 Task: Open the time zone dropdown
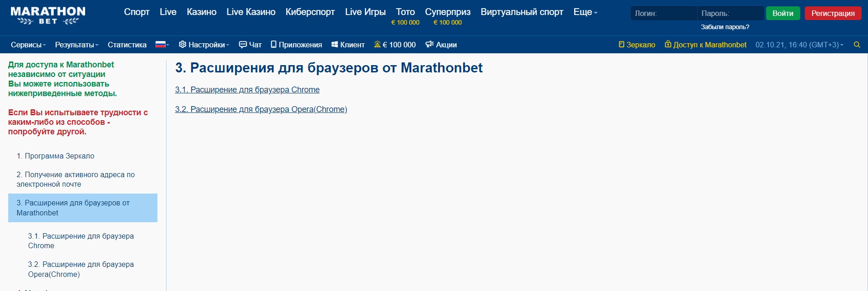[799, 45]
